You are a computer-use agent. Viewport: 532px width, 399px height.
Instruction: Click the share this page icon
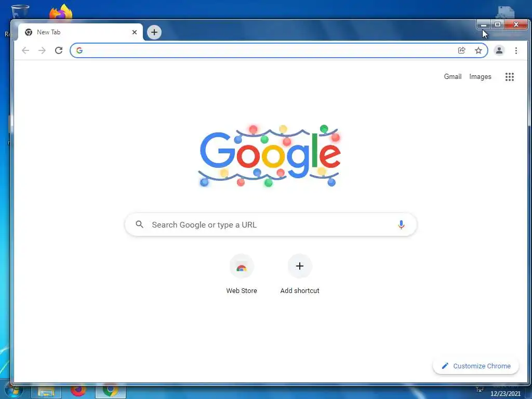(461, 50)
